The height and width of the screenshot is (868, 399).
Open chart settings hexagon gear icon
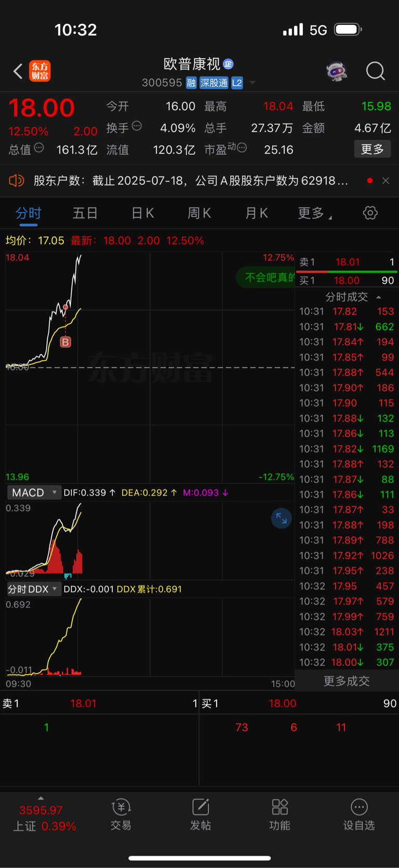coord(370,213)
